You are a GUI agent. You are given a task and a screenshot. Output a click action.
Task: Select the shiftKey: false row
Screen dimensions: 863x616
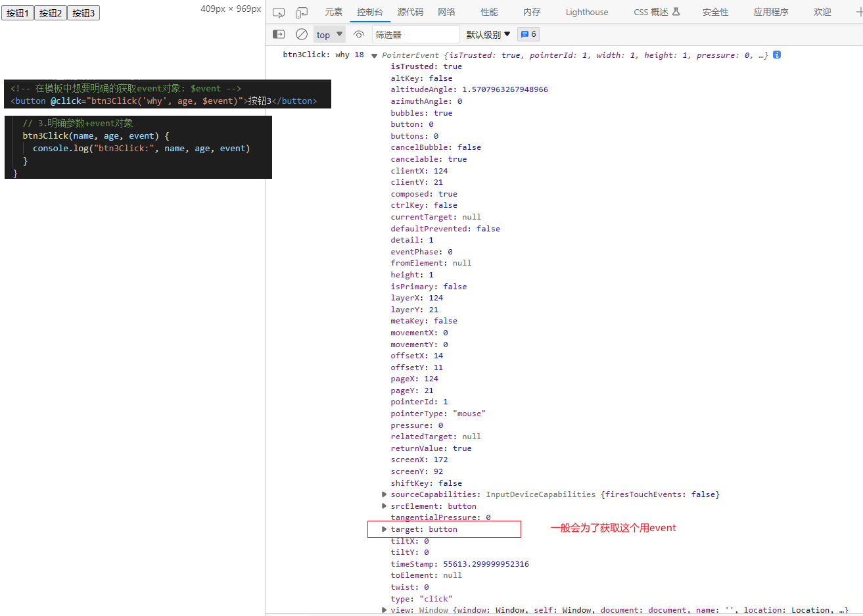point(427,483)
